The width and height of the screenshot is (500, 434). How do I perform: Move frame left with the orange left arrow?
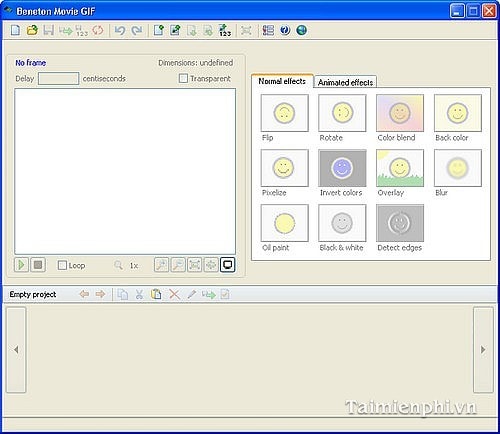[84, 294]
